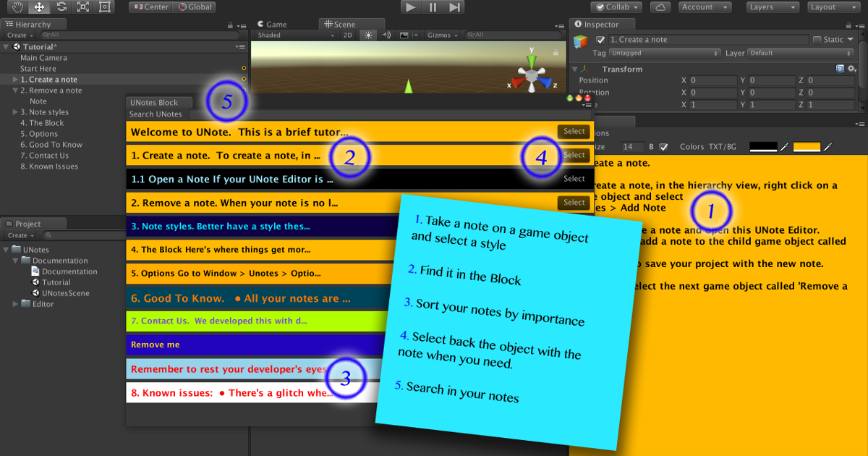Select the Rotate tool
The height and width of the screenshot is (456, 868).
(61, 7)
